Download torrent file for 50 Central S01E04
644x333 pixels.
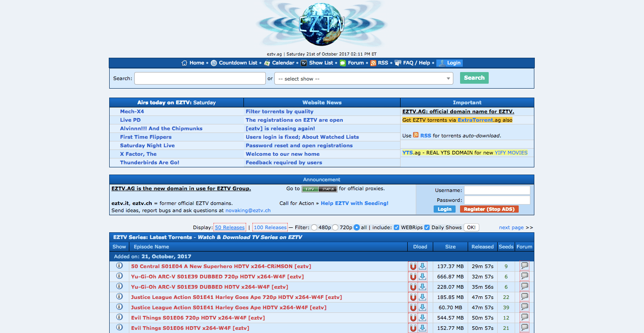tap(422, 266)
